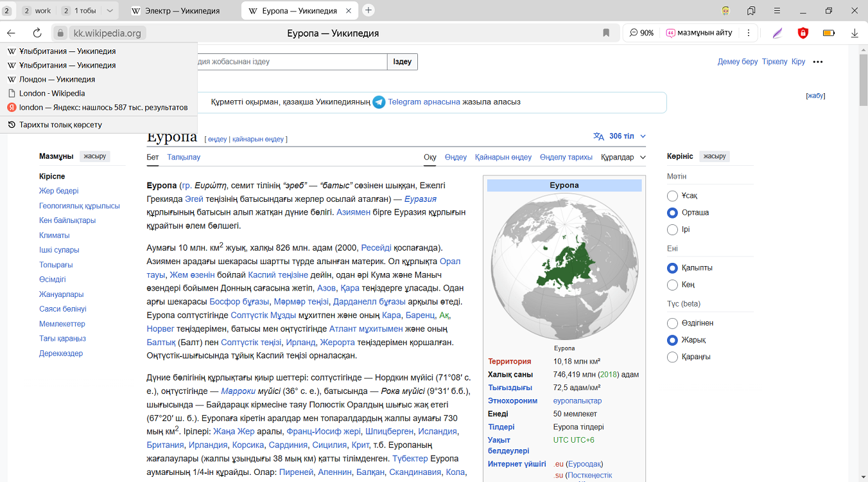Switch to the Электр — Уикипедия tab
The height and width of the screenshot is (482, 868).
coord(181,11)
